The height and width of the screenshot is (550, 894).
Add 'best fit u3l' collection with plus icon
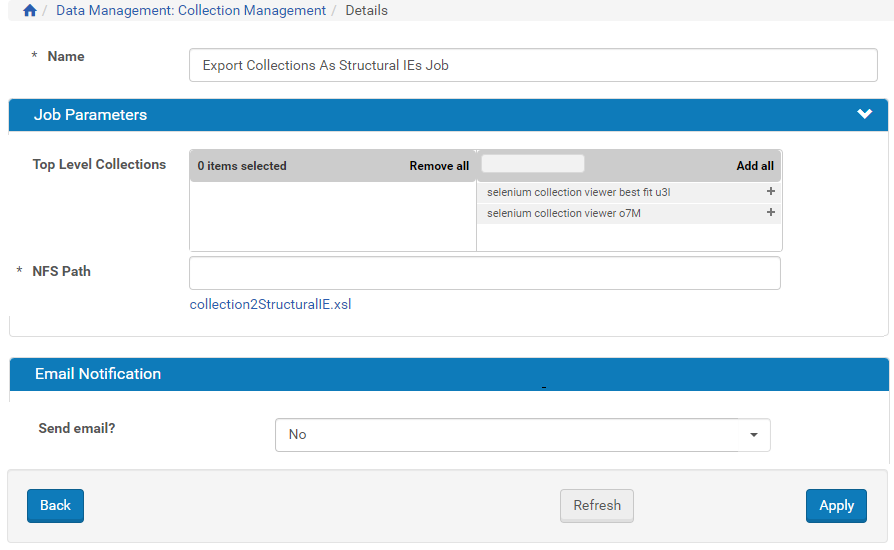pyautogui.click(x=770, y=191)
